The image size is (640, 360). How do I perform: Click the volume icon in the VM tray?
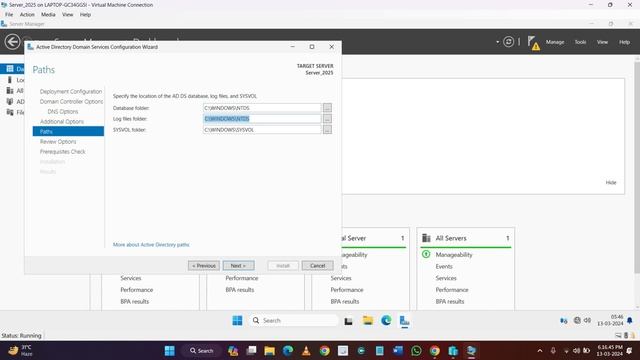[x=587, y=320]
